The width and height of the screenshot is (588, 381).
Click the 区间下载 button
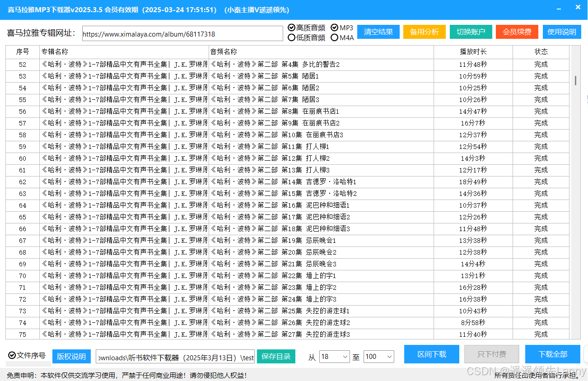(x=432, y=354)
